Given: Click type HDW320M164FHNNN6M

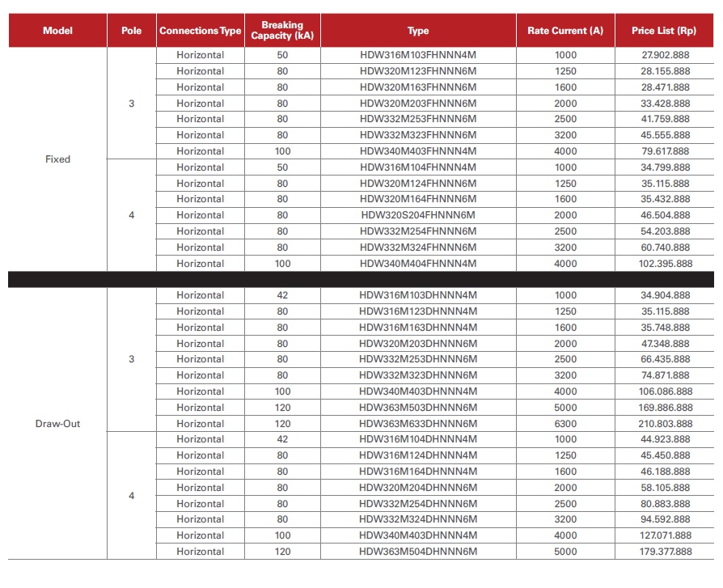Looking at the screenshot, I should tap(418, 199).
